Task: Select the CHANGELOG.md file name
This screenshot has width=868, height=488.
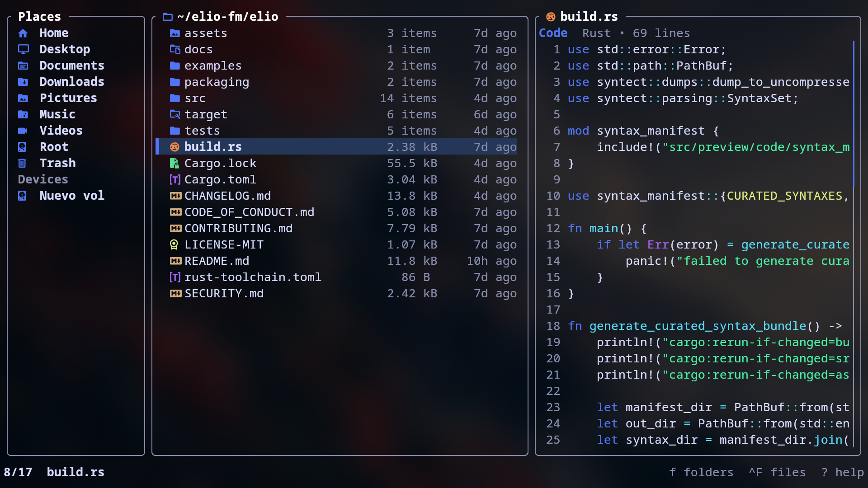Action: tap(227, 196)
